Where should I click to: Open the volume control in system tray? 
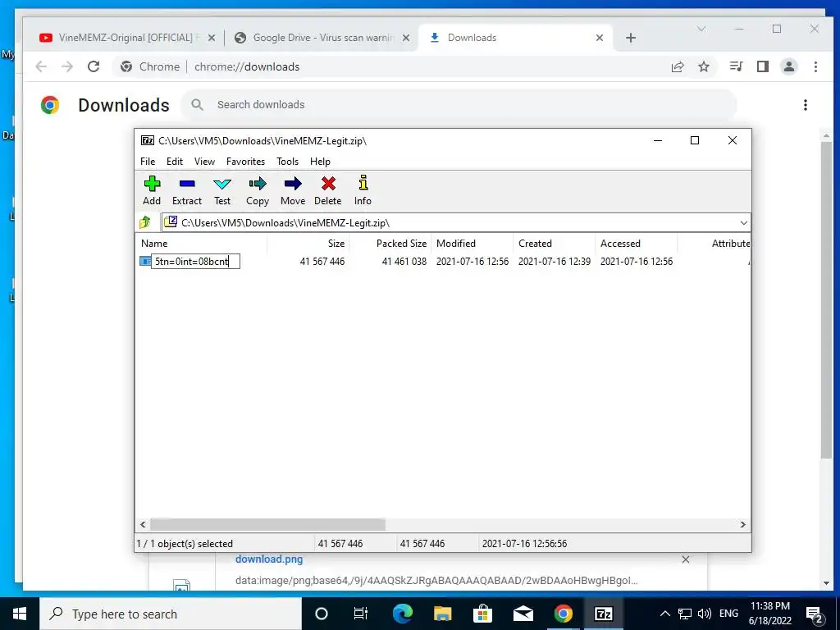705,614
